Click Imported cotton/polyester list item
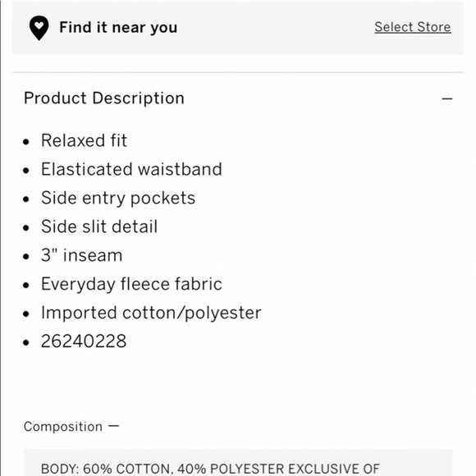The height and width of the screenshot is (476, 476). 151,313
